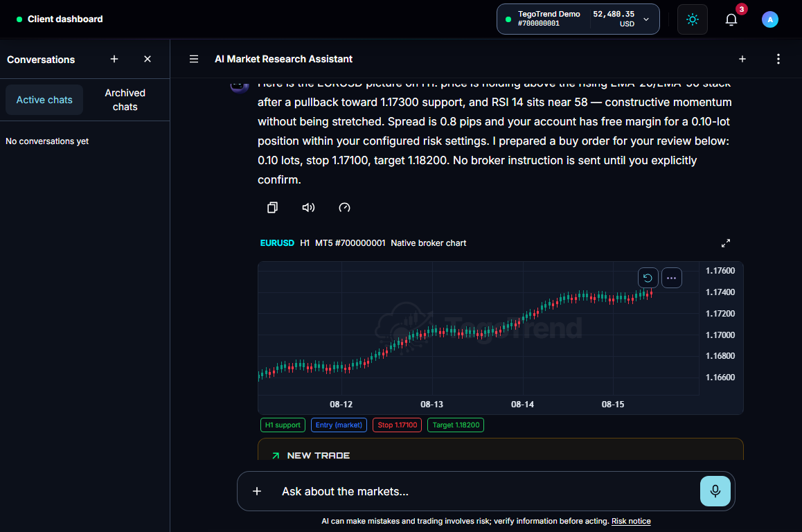Click the 1.17400 price label on chart axis
The image size is (802, 532).
tap(720, 292)
